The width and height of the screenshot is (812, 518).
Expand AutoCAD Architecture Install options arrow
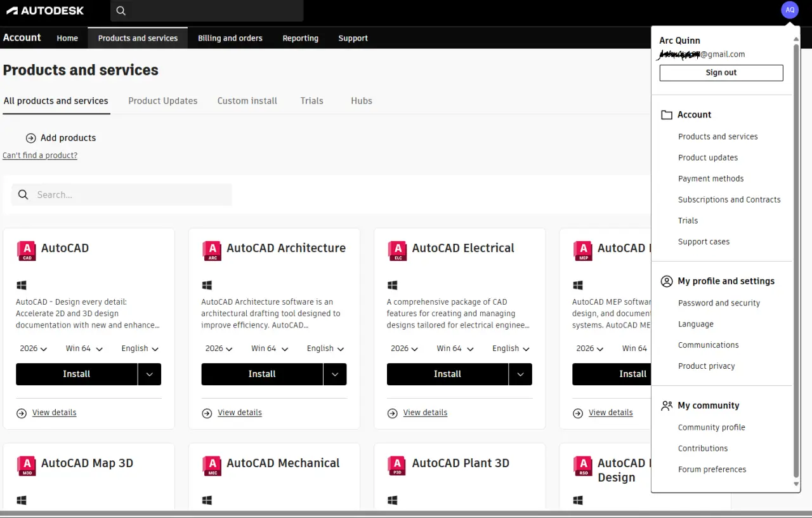click(335, 375)
